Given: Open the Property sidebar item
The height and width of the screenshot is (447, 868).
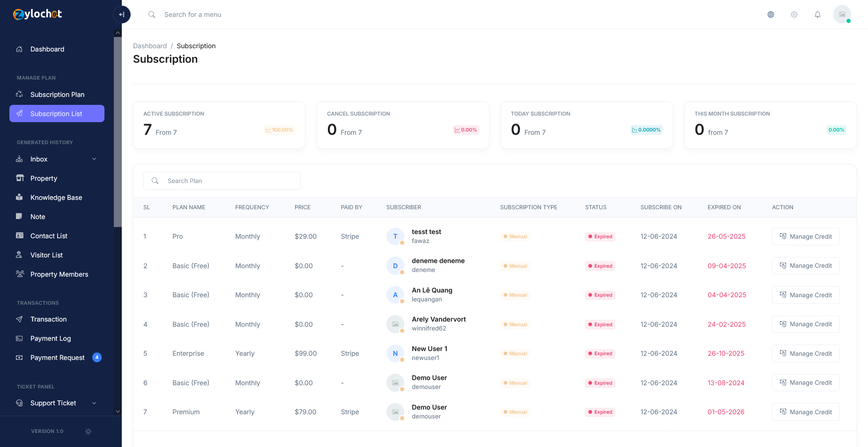Looking at the screenshot, I should (57, 178).
